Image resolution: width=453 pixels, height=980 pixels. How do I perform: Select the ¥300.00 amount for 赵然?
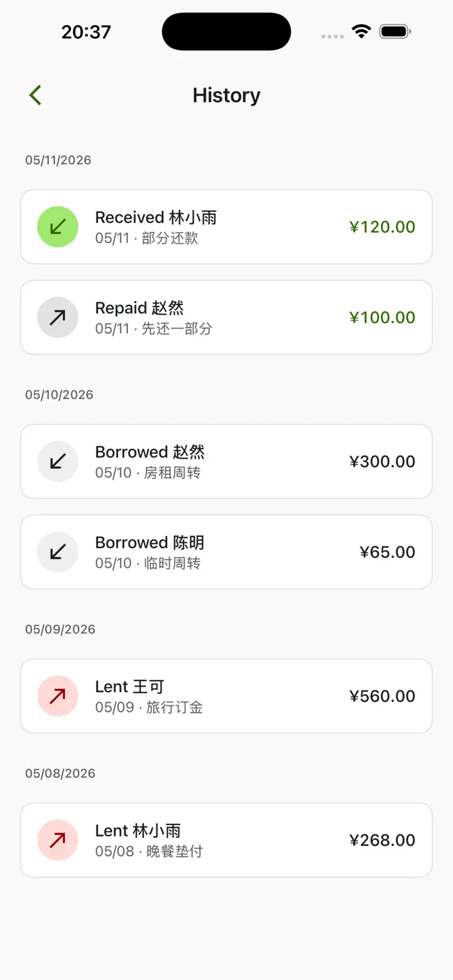[382, 461]
